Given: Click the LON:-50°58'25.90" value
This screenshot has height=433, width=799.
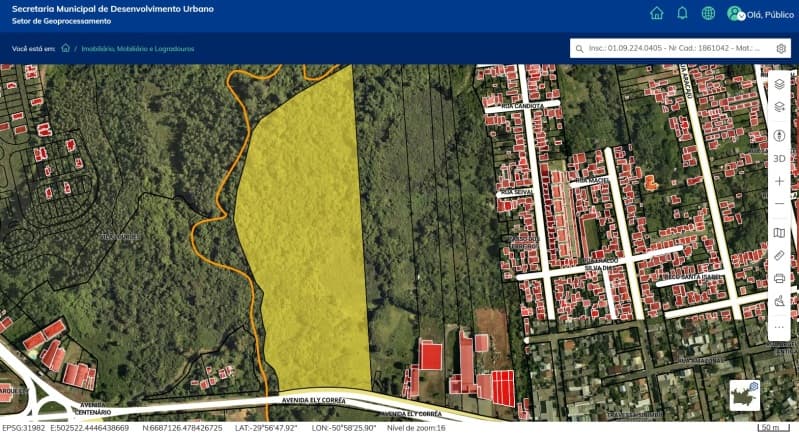Looking at the screenshot, I should [x=343, y=428].
